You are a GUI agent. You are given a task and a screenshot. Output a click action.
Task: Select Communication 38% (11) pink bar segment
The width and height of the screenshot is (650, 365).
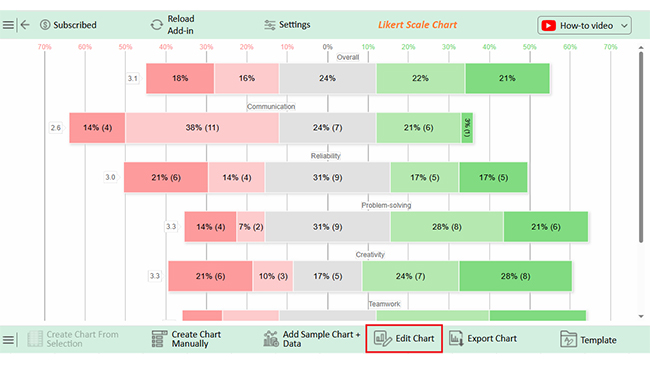point(202,128)
